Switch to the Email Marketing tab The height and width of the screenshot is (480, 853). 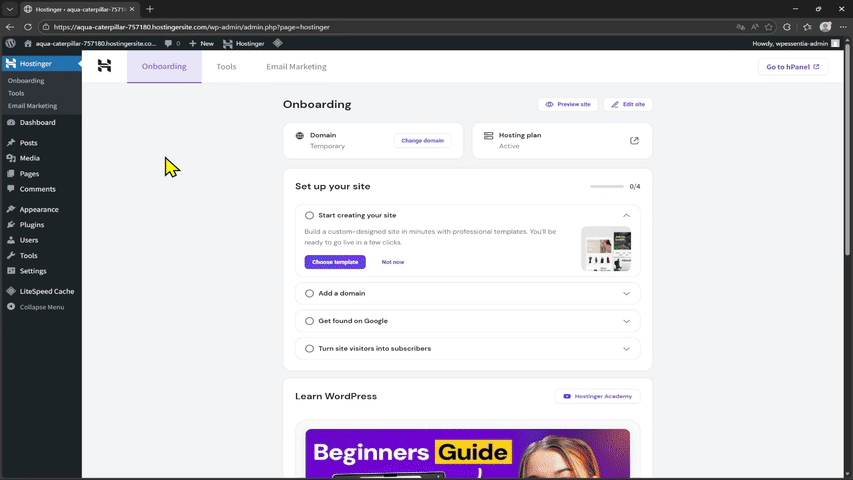click(x=296, y=67)
